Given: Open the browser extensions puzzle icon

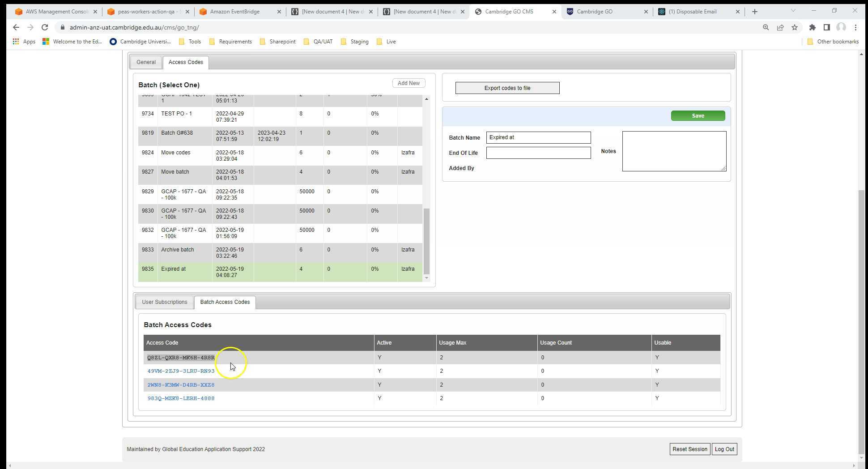Looking at the screenshot, I should (x=812, y=27).
